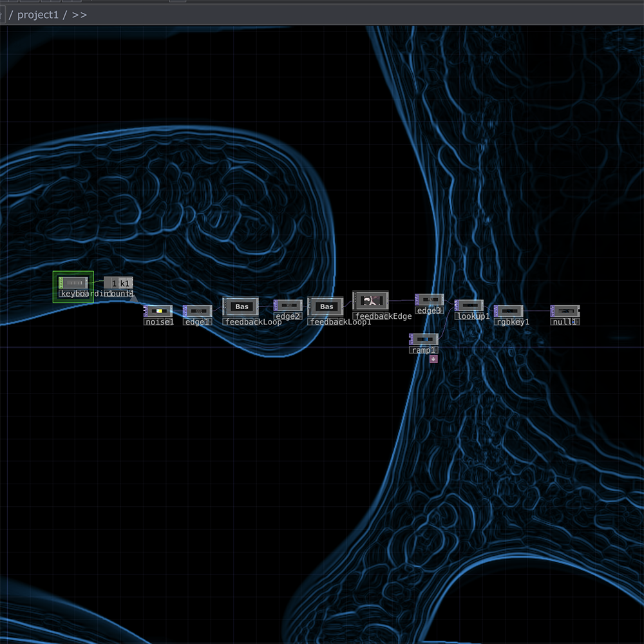Toggle the flags strip on ramp1 node
Image resolution: width=644 pixels, height=644 pixels.
click(411, 339)
